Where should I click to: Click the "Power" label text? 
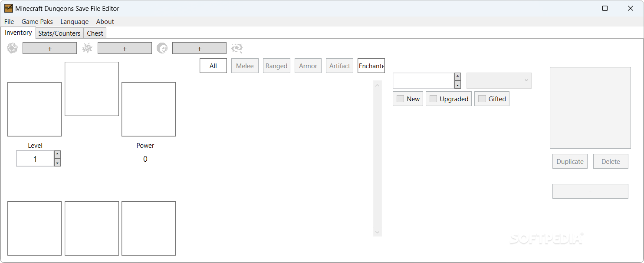tap(145, 146)
